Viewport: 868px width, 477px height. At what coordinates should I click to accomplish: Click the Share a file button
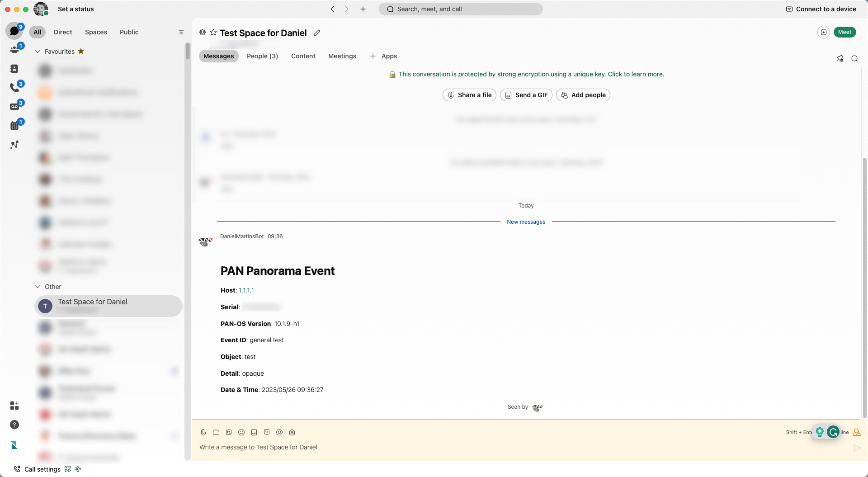469,95
